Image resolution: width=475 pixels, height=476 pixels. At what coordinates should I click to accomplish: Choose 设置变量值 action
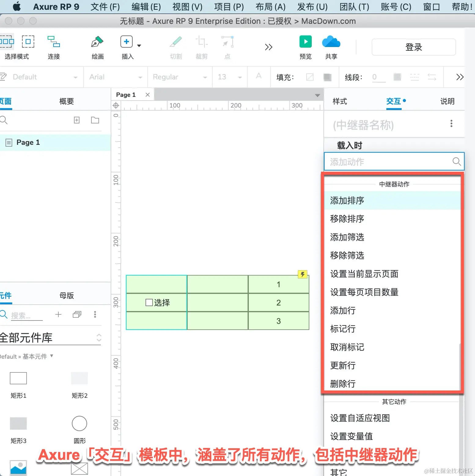(392, 436)
